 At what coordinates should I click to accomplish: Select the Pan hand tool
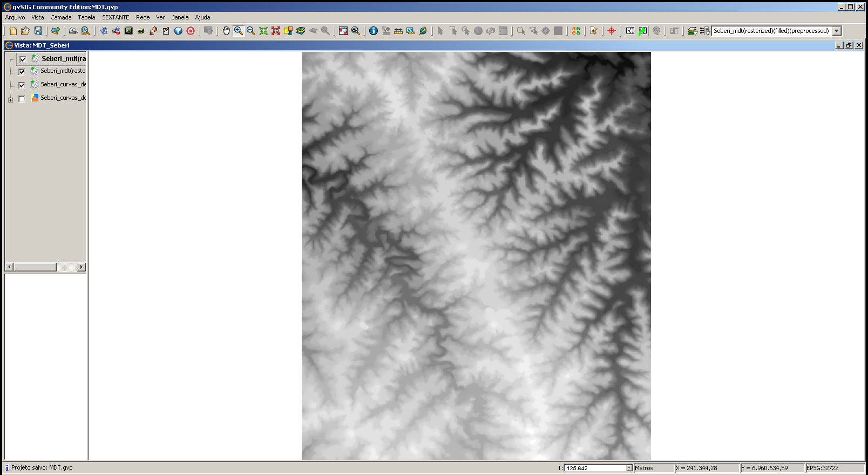[x=226, y=31]
